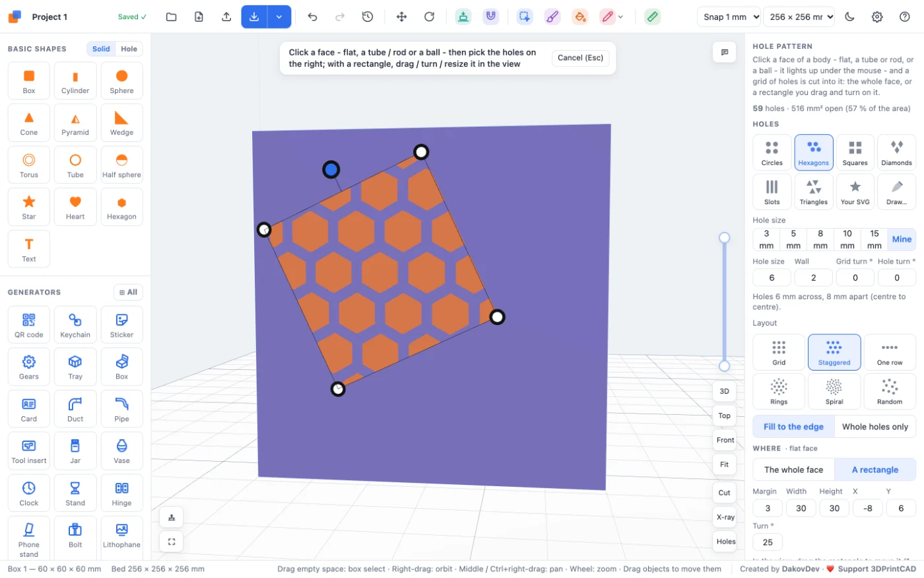Edit the Turn ° value field
The image size is (924, 578).
tap(768, 542)
